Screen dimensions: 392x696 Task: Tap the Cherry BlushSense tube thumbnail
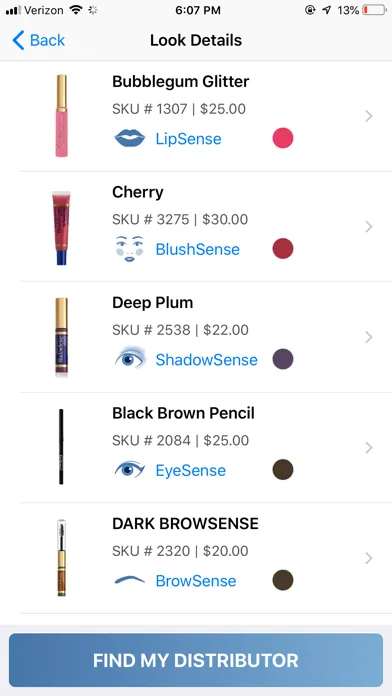coord(61,227)
